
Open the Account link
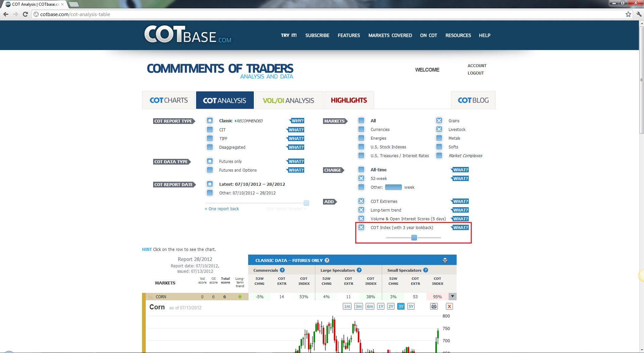(x=477, y=66)
